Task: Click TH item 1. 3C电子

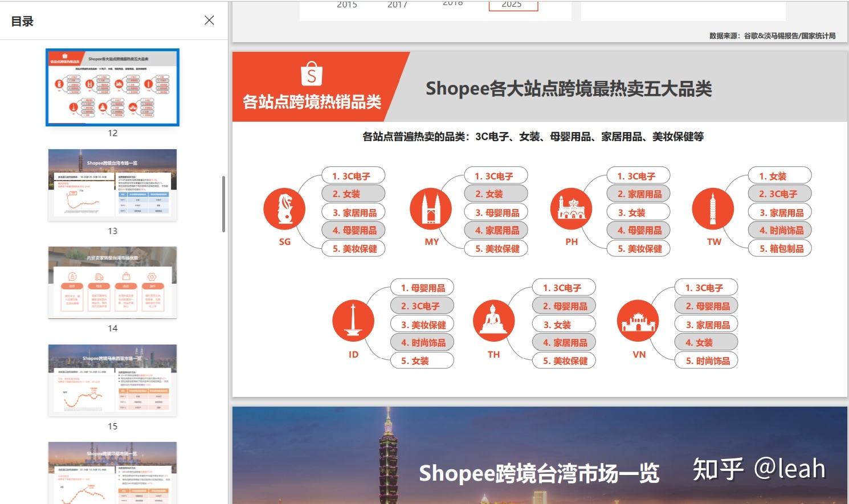Action: pos(564,288)
